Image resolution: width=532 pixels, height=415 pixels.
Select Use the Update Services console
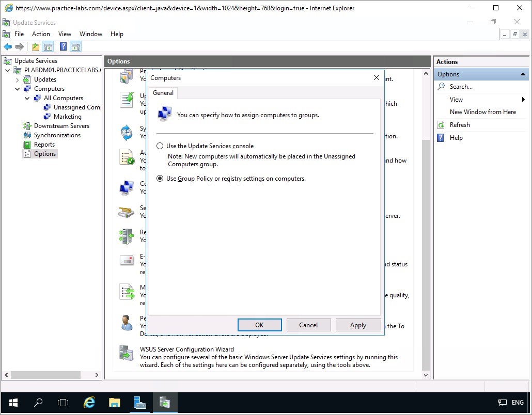[160, 146]
